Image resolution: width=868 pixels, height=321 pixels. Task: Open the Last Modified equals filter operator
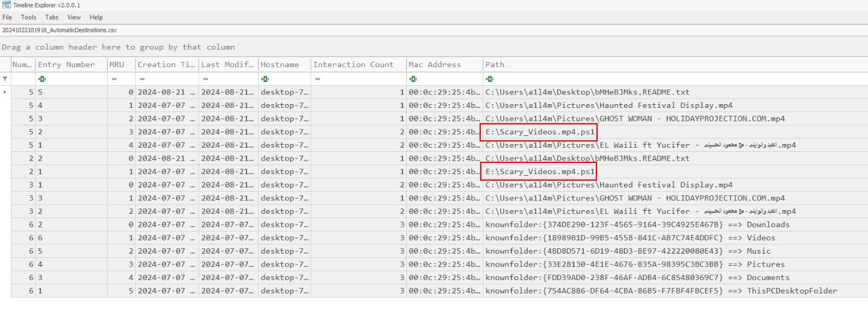pos(206,79)
